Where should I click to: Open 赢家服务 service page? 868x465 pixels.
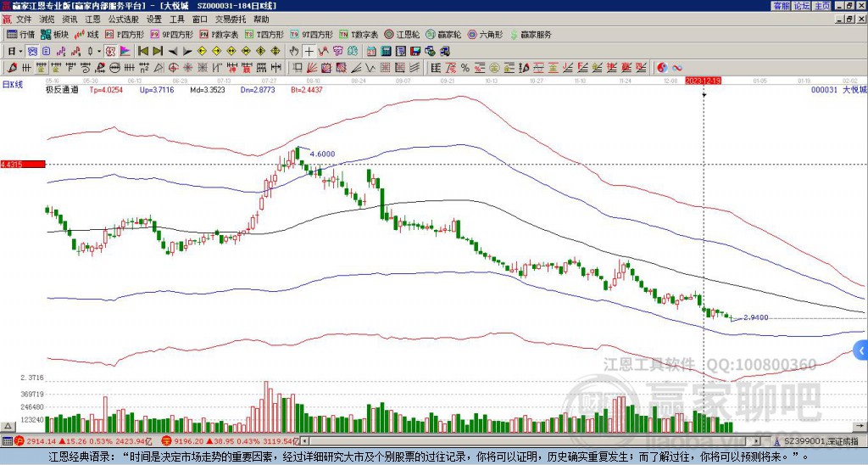[x=531, y=34]
